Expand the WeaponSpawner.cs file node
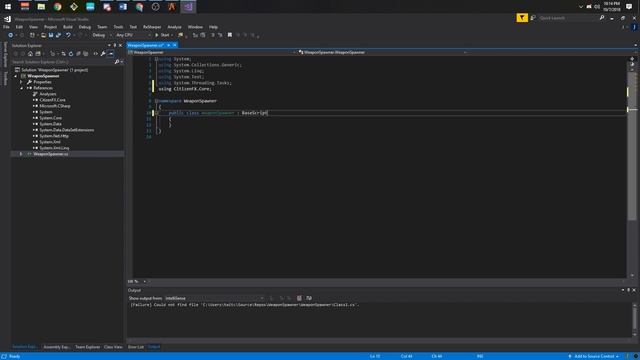Image resolution: width=640 pixels, height=360 pixels. tap(21, 154)
